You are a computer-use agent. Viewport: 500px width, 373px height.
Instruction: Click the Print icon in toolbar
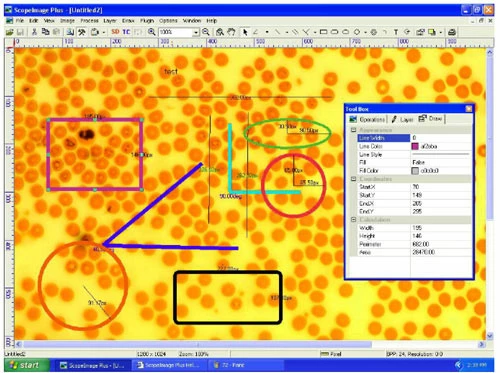pyautogui.click(x=452, y=32)
